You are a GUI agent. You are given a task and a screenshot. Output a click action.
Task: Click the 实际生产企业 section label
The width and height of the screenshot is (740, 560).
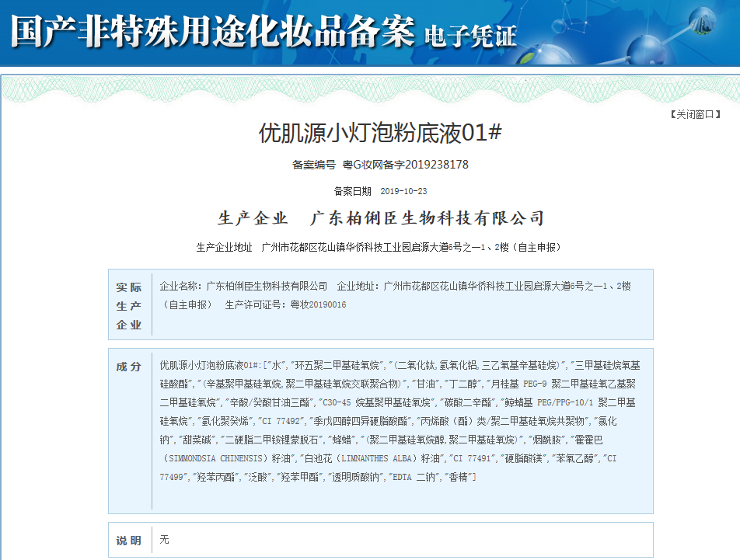[x=129, y=306]
